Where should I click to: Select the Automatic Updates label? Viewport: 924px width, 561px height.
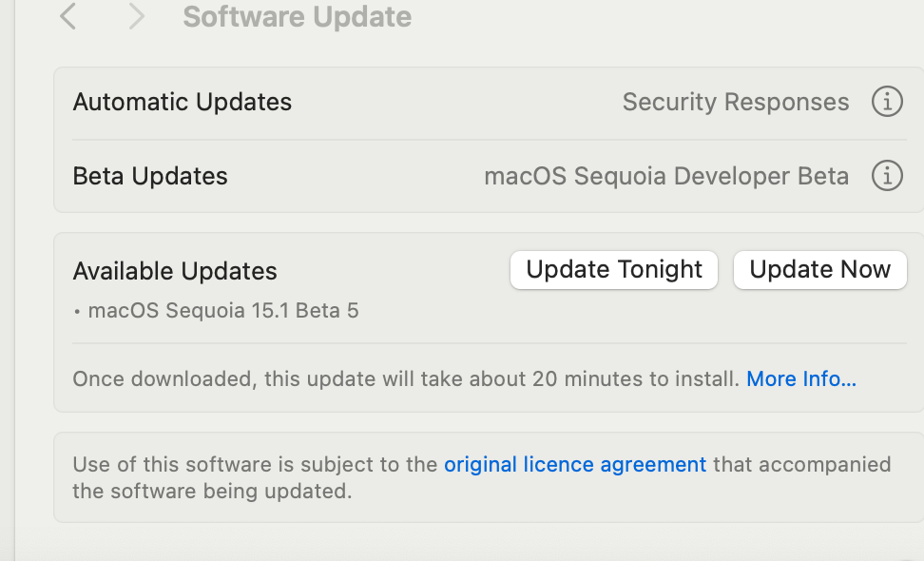click(183, 102)
